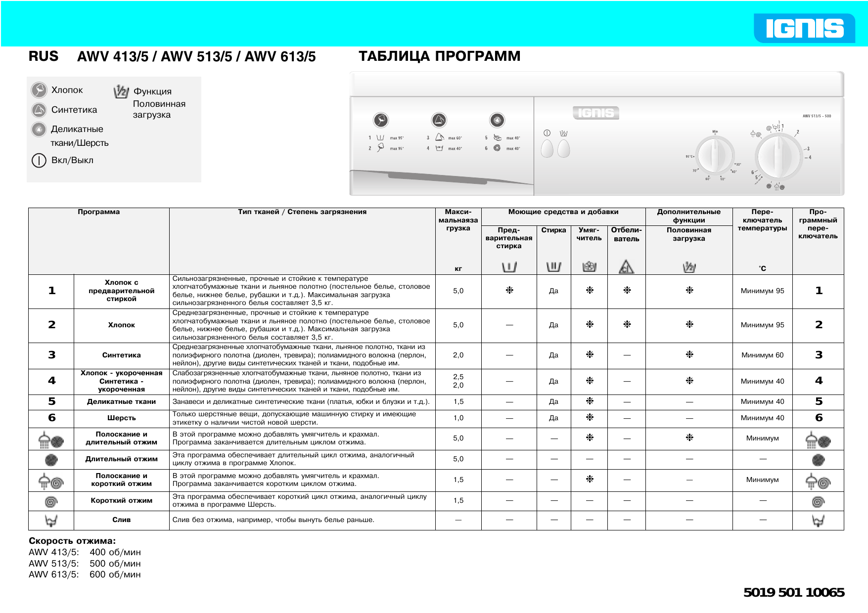Click the rinse and long spin icon, right column

point(818,439)
